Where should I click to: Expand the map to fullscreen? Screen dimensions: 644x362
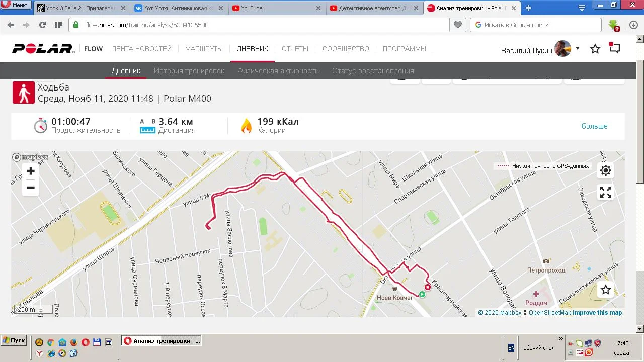pos(606,192)
